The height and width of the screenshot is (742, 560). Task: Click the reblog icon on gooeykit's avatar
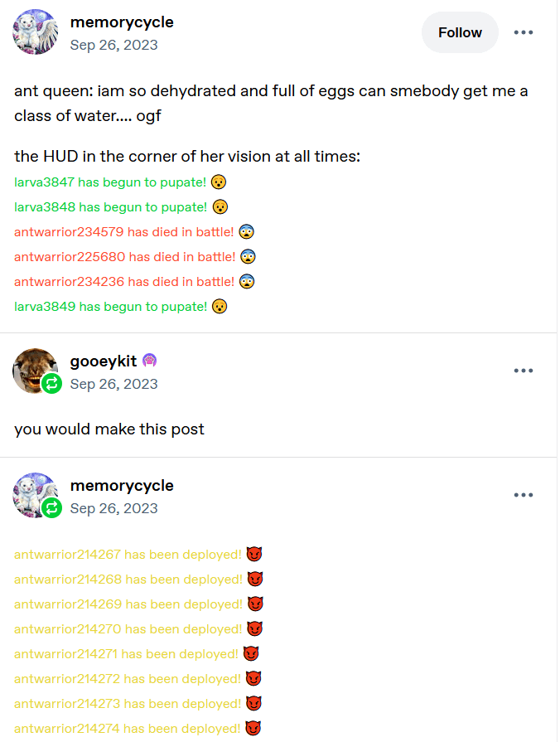click(x=51, y=383)
